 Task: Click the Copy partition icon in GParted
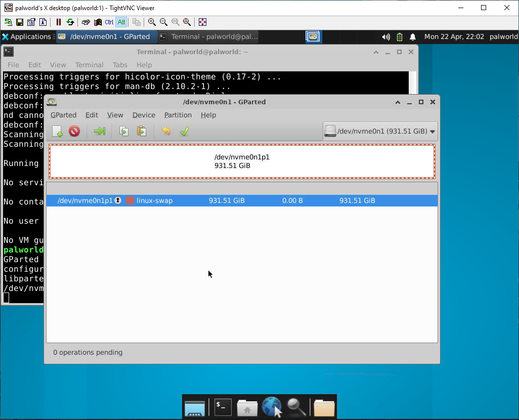(x=124, y=131)
